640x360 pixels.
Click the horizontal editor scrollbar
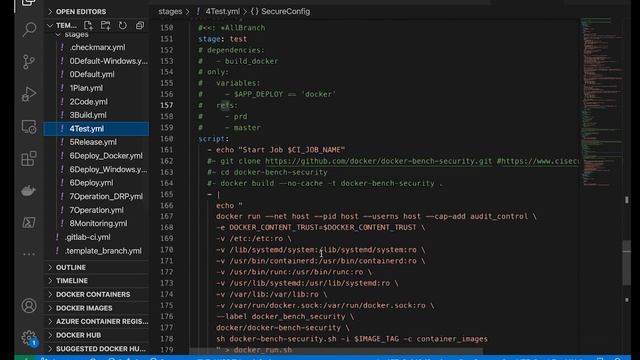[336, 351]
